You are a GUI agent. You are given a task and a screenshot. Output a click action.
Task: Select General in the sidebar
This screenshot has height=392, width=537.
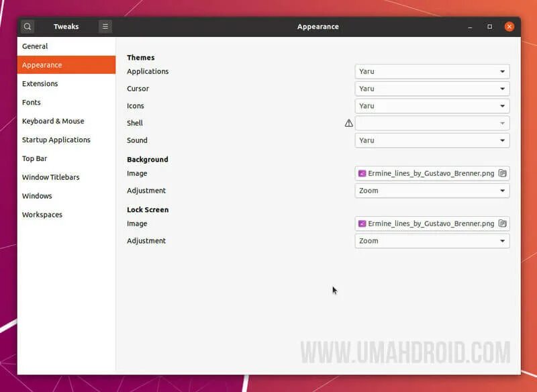pos(66,46)
